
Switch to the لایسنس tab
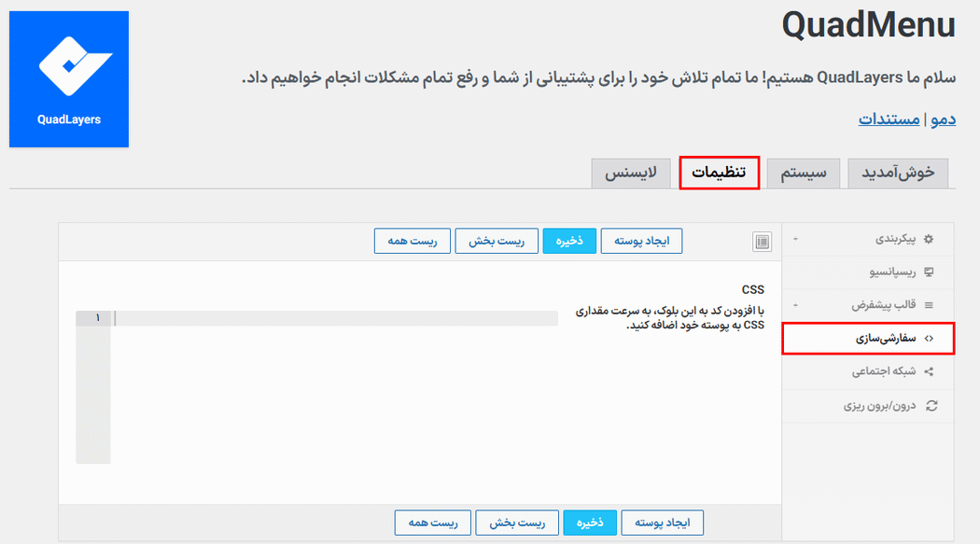click(x=631, y=173)
